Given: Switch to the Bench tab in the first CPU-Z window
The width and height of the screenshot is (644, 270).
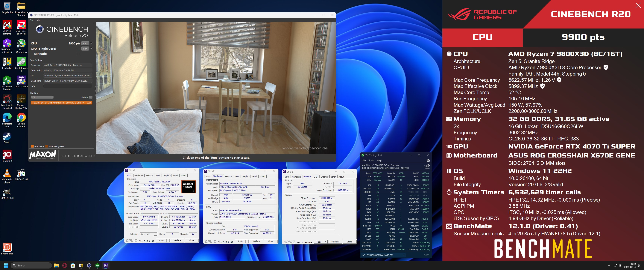Looking at the screenshot, I should [x=175, y=175].
